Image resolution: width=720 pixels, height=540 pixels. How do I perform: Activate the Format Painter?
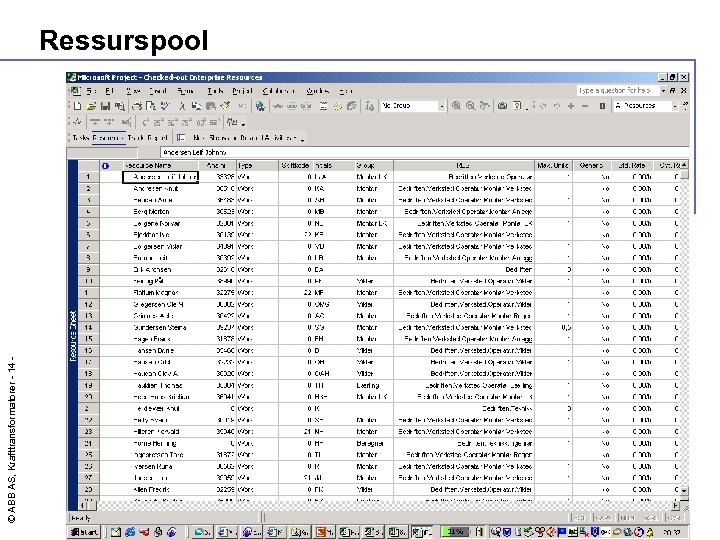225,106
